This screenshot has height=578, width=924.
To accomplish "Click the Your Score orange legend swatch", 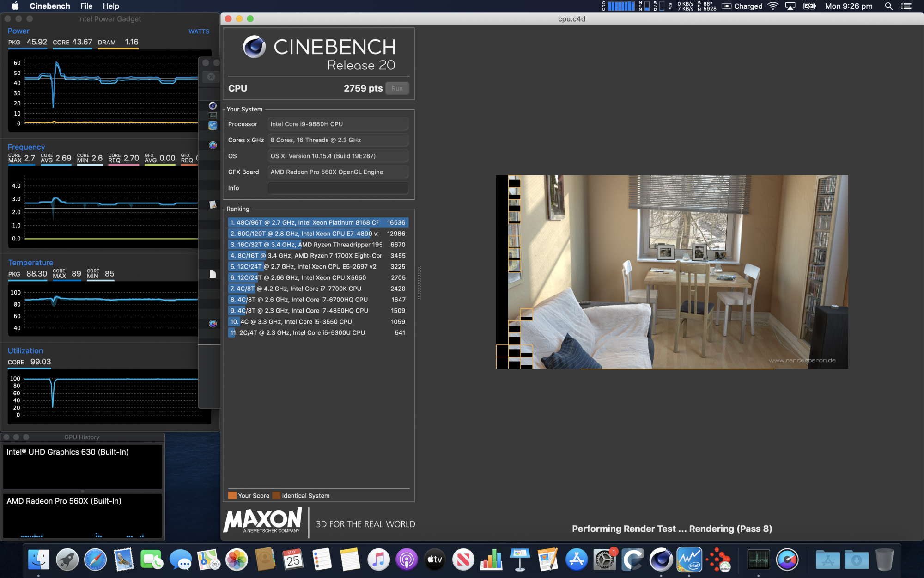I will pyautogui.click(x=232, y=496).
